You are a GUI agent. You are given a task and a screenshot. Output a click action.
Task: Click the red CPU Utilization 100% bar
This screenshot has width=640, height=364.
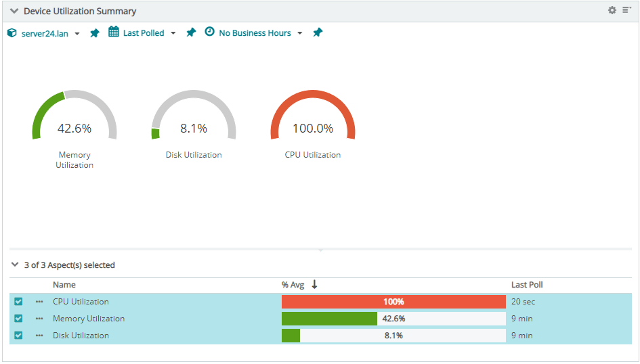pyautogui.click(x=393, y=302)
